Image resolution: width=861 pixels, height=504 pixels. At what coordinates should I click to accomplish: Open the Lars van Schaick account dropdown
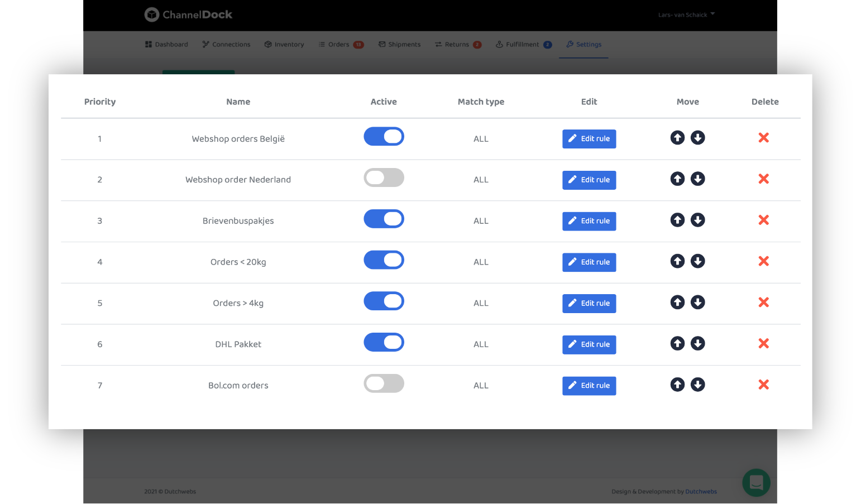point(686,15)
